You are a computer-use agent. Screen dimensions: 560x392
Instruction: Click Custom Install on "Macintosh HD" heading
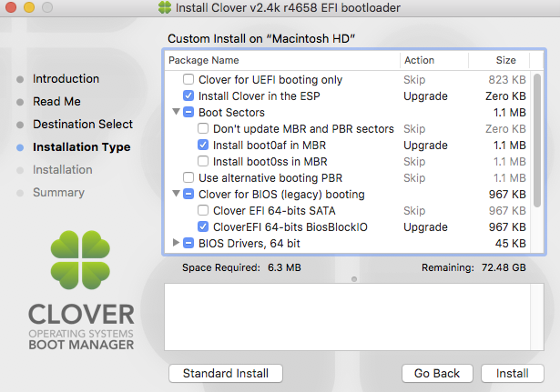(261, 38)
